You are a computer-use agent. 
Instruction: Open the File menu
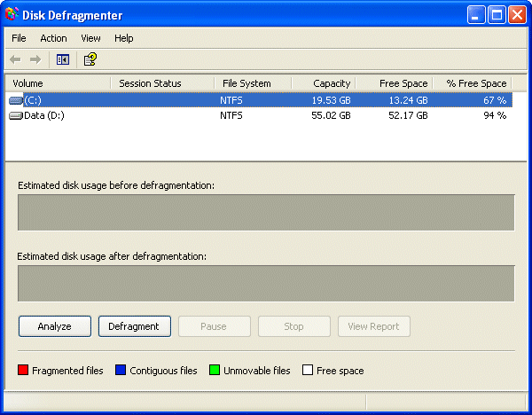click(19, 38)
